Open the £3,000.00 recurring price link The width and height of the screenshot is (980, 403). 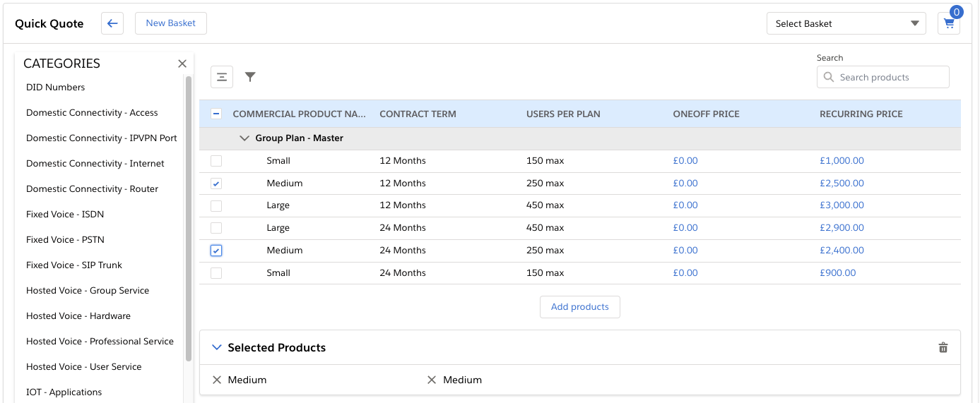tap(842, 205)
